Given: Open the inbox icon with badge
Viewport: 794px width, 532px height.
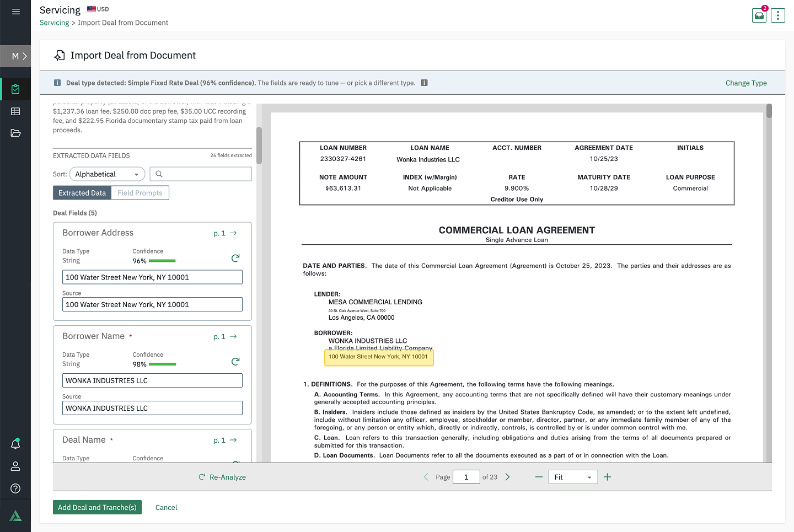Looking at the screenshot, I should [x=759, y=15].
